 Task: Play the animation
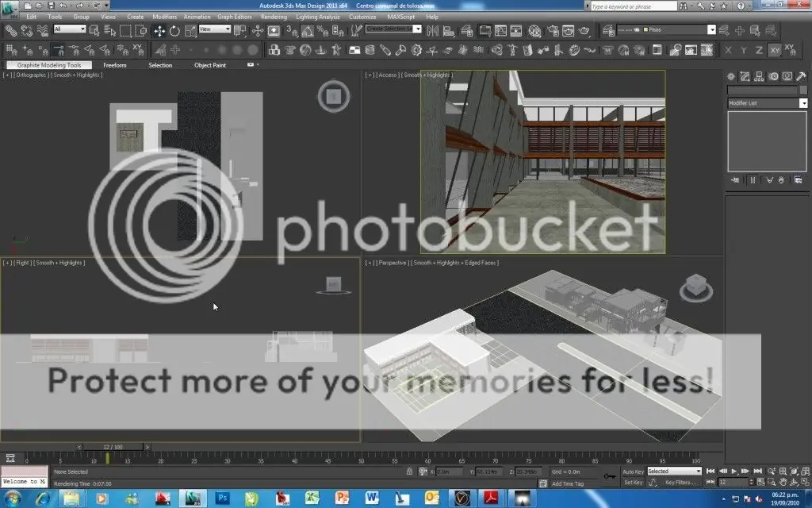pyautogui.click(x=733, y=471)
